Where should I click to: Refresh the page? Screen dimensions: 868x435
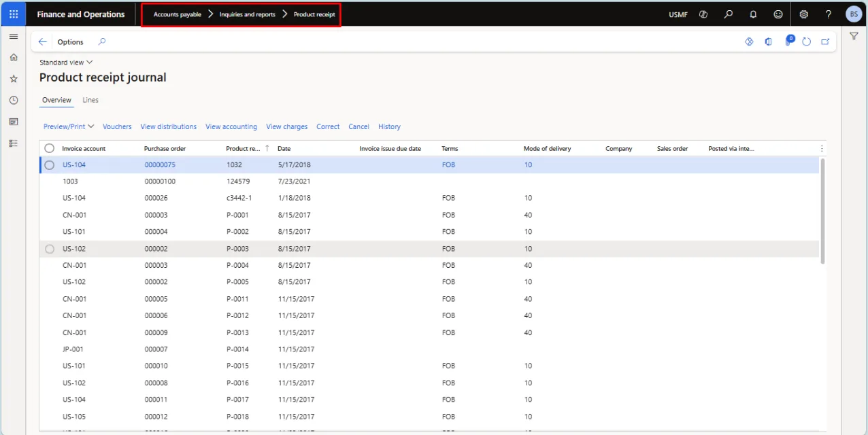807,41
